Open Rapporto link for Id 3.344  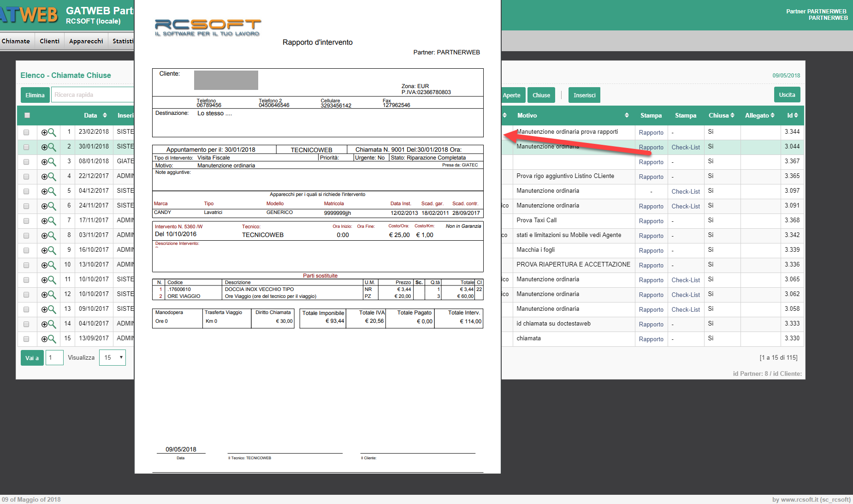(x=651, y=132)
